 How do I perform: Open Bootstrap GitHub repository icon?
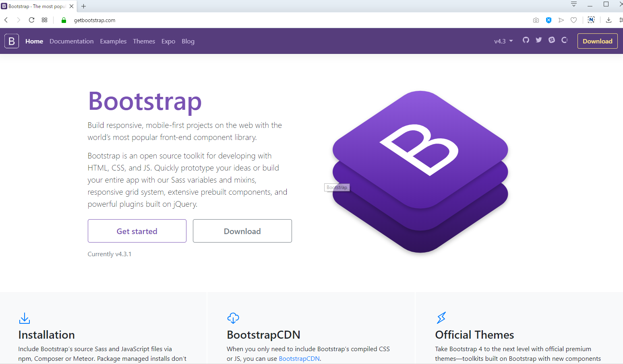pyautogui.click(x=526, y=40)
